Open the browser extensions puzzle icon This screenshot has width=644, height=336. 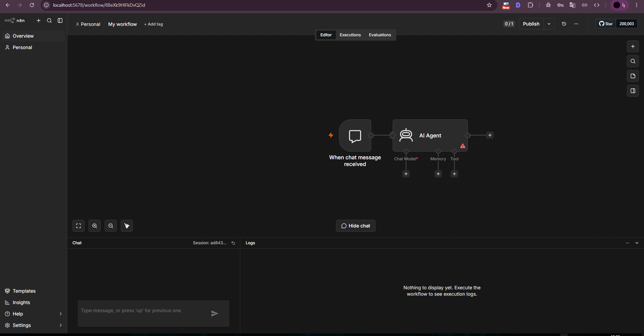click(x=531, y=5)
